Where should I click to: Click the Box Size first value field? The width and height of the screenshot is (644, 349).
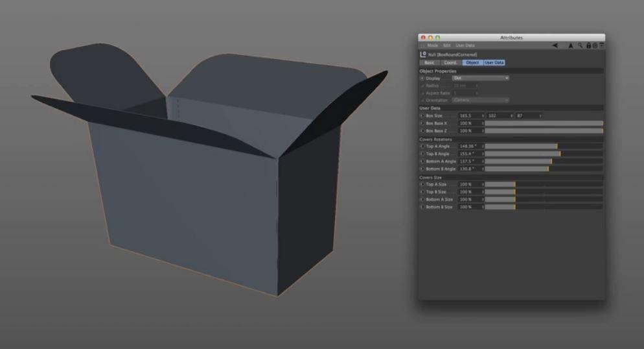click(469, 115)
